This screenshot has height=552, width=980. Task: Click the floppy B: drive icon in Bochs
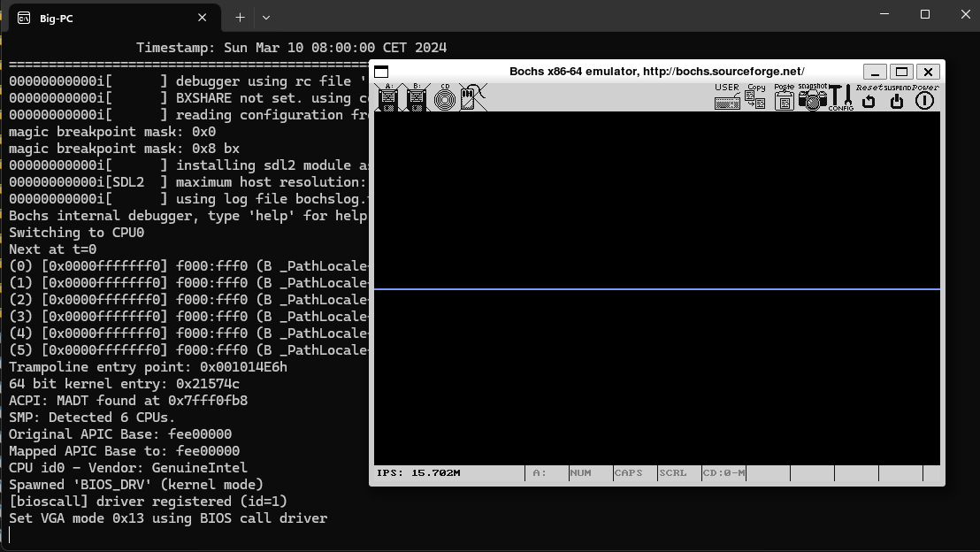[x=417, y=97]
